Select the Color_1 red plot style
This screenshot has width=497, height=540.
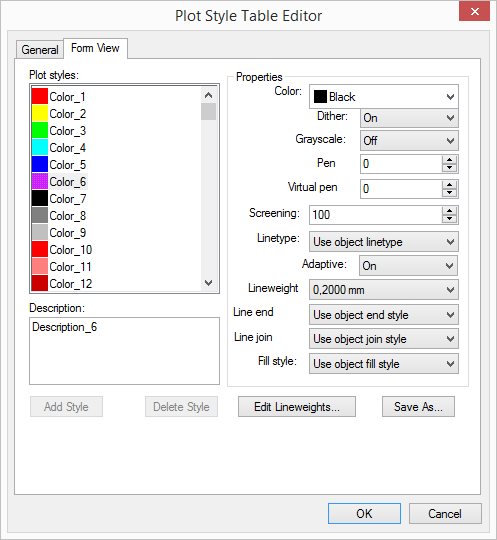click(59, 97)
